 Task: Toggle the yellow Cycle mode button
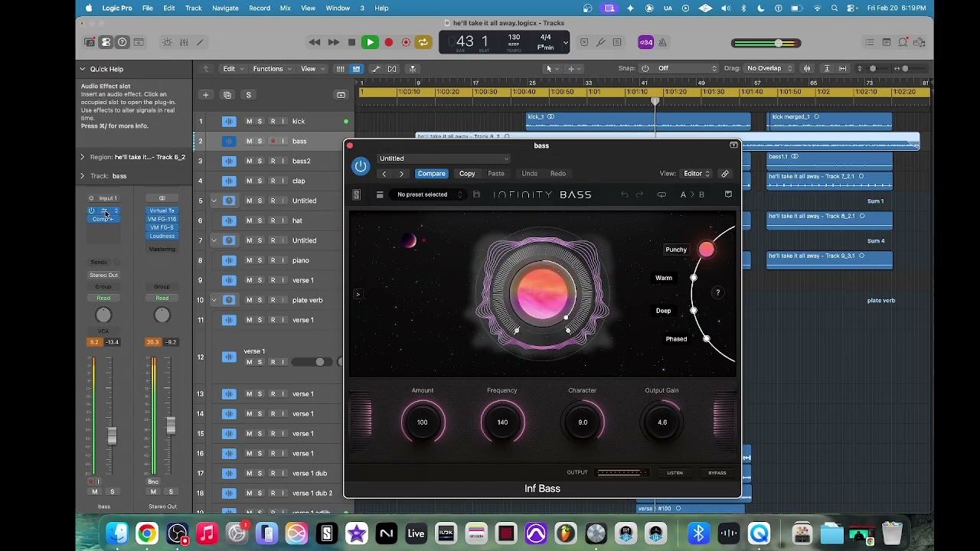coord(423,42)
